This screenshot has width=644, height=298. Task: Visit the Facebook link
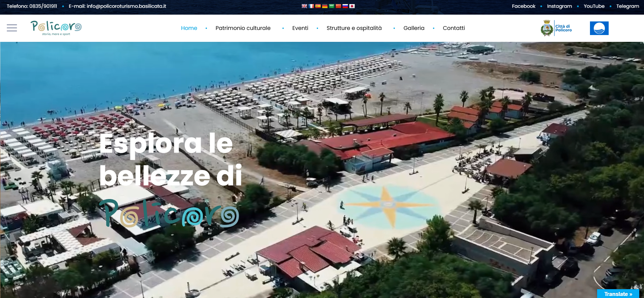pos(523,6)
